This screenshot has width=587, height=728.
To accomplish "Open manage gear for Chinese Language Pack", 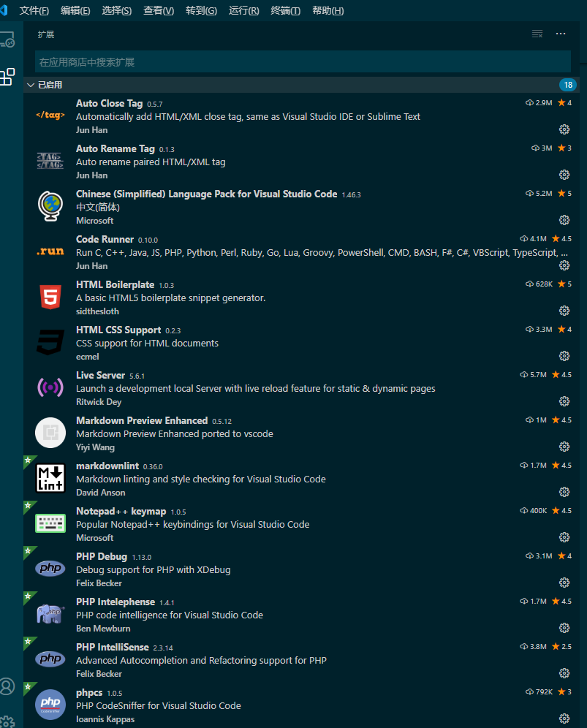I will (x=564, y=220).
